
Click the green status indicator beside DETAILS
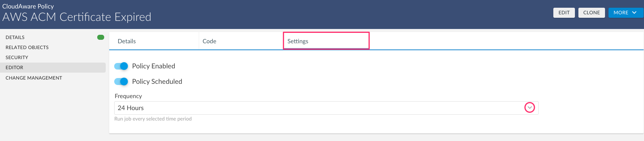coord(101,37)
